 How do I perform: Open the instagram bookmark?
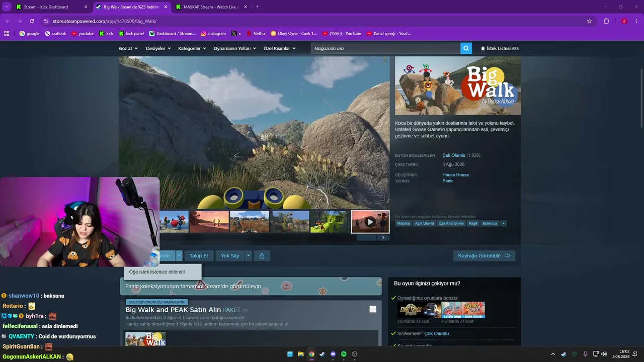pos(213,34)
